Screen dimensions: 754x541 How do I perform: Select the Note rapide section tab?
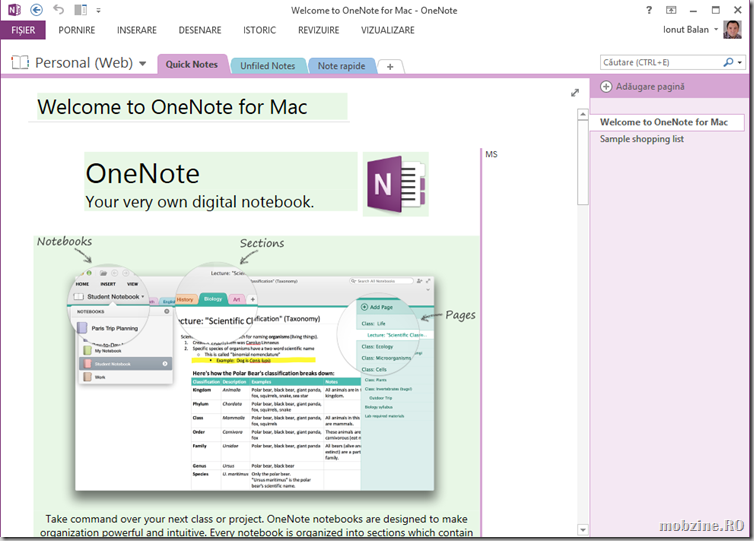(341, 66)
